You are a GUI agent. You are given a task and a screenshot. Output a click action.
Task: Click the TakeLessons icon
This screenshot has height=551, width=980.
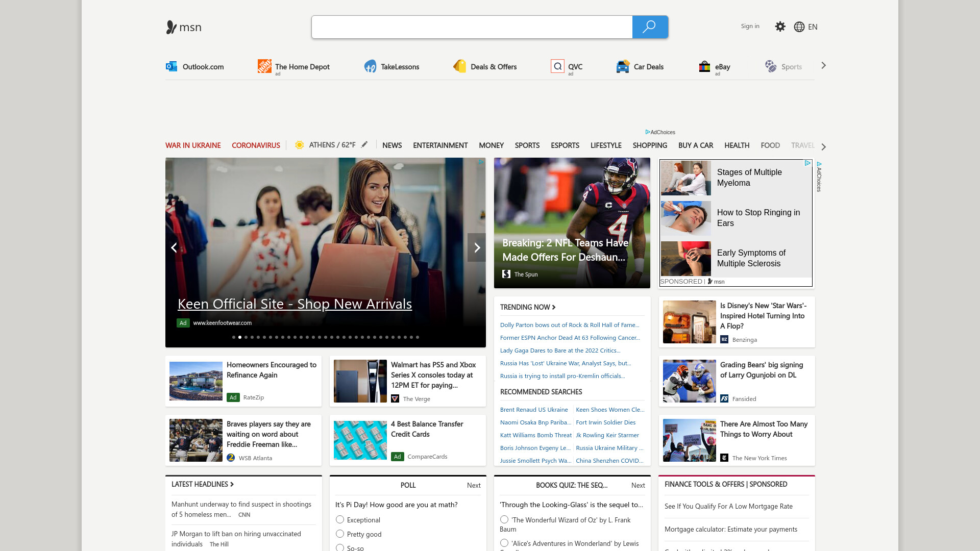[370, 66]
